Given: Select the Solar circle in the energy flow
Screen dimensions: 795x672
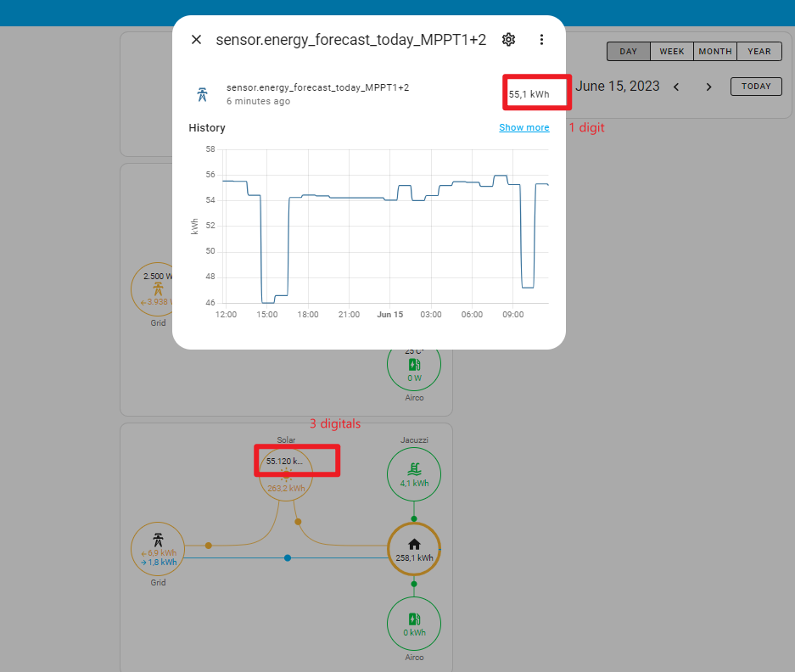Looking at the screenshot, I should point(286,474).
